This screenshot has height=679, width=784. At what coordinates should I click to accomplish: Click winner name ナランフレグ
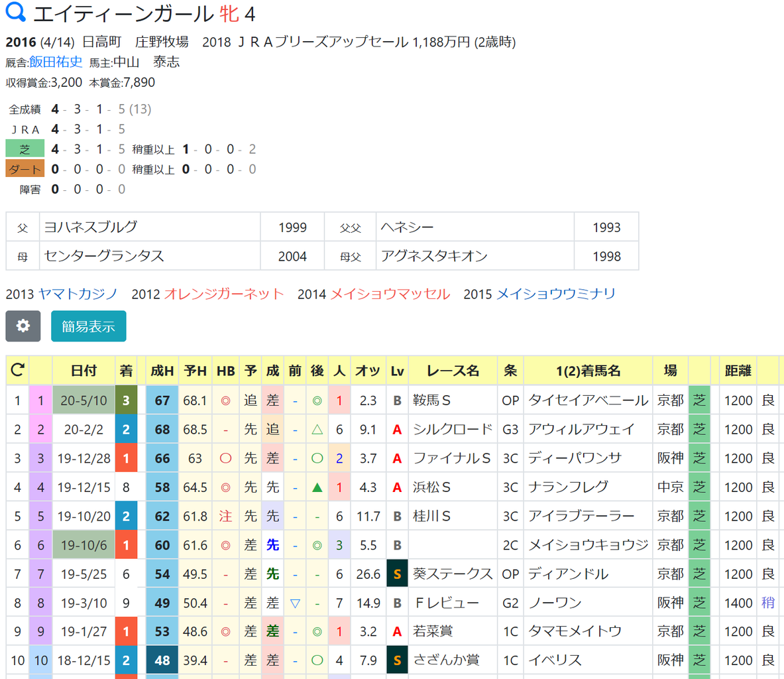568,487
